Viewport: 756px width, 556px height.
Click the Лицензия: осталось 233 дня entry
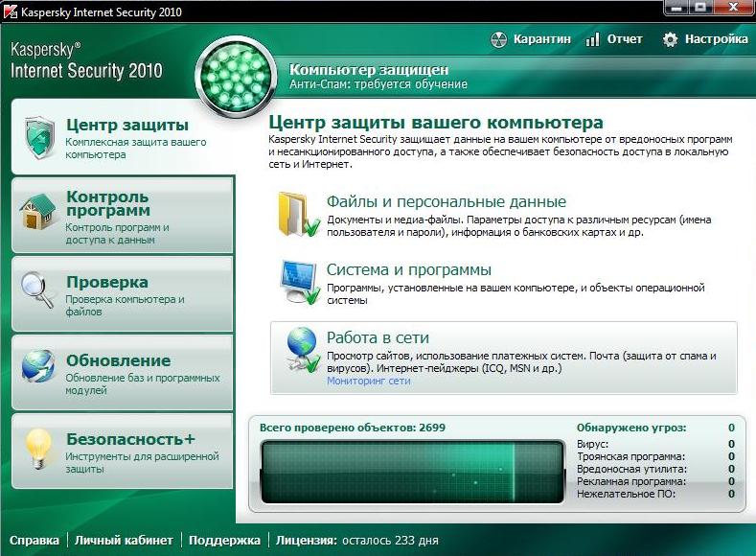356,540
